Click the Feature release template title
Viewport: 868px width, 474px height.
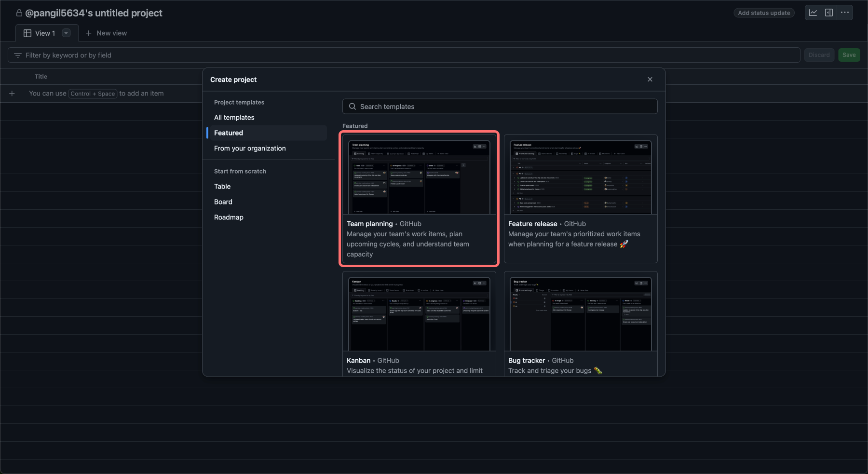pyautogui.click(x=533, y=224)
